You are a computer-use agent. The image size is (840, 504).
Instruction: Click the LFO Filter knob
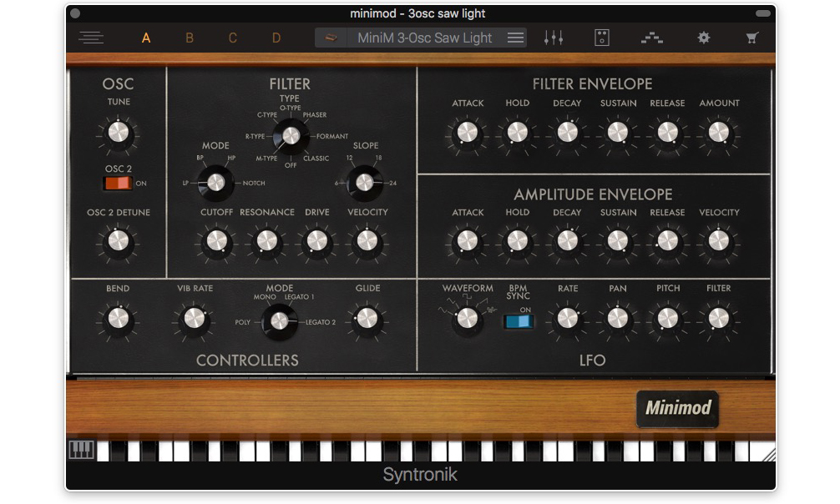718,319
